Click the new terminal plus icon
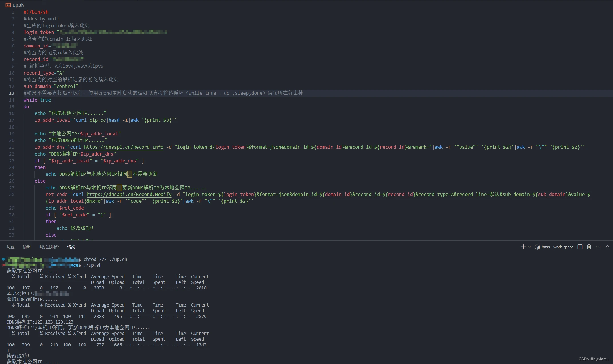Image resolution: width=613 pixels, height=364 pixels. tap(523, 247)
